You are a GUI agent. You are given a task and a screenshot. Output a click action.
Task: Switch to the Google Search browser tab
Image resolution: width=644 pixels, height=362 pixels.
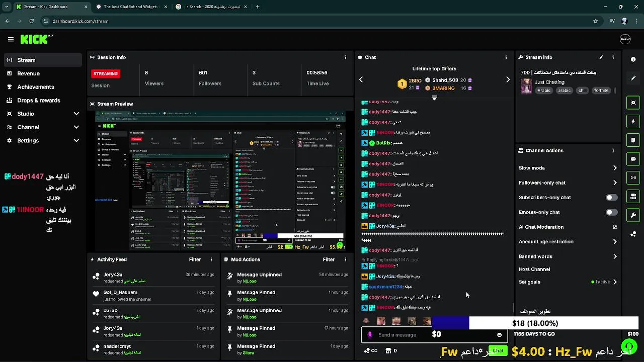click(x=211, y=7)
